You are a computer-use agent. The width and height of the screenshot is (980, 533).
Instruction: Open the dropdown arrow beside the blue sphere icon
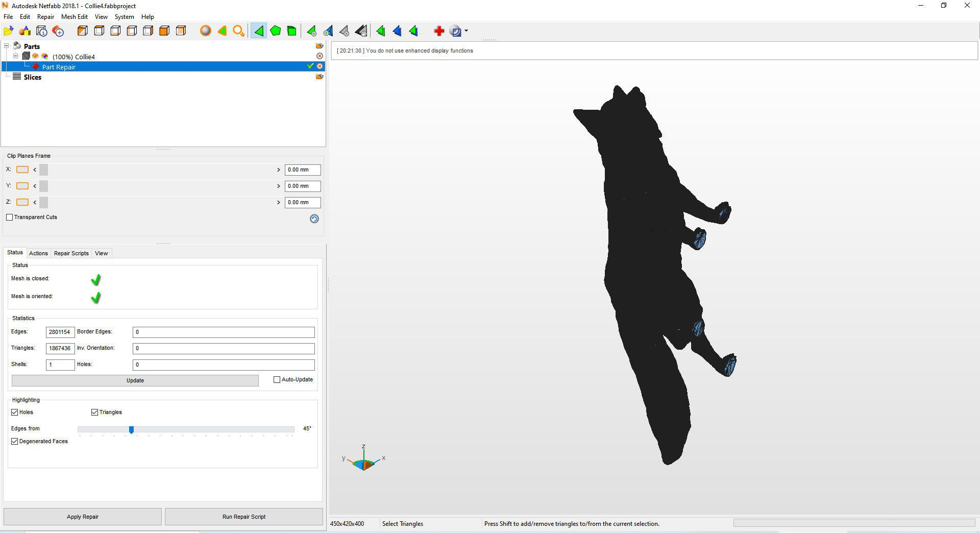pos(466,31)
